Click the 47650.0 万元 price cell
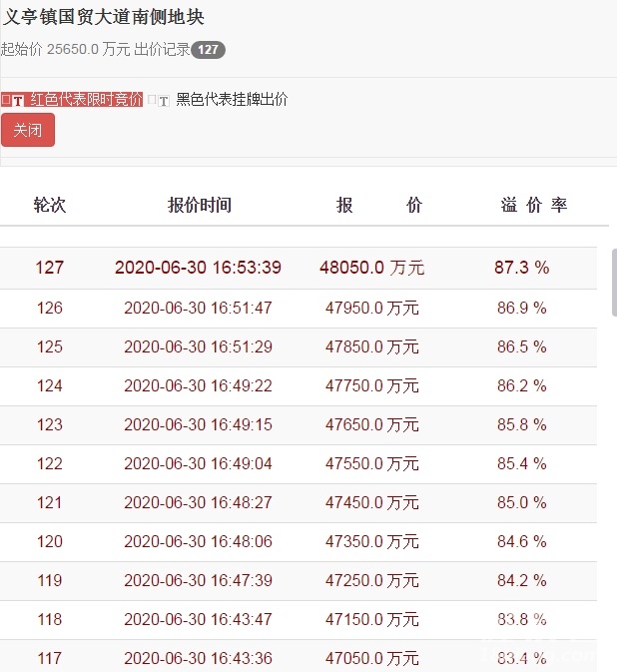The image size is (617, 672). click(x=371, y=424)
